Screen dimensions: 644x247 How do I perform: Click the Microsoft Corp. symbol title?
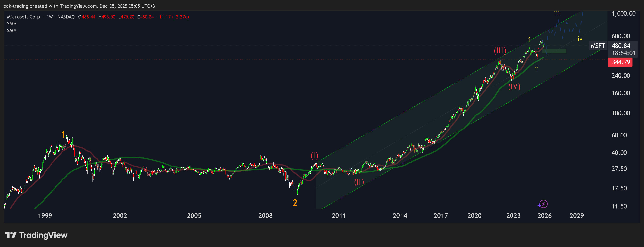[24, 17]
